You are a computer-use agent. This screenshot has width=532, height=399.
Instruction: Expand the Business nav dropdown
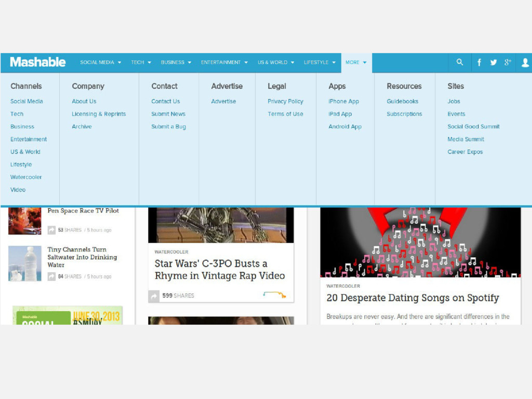tap(176, 62)
